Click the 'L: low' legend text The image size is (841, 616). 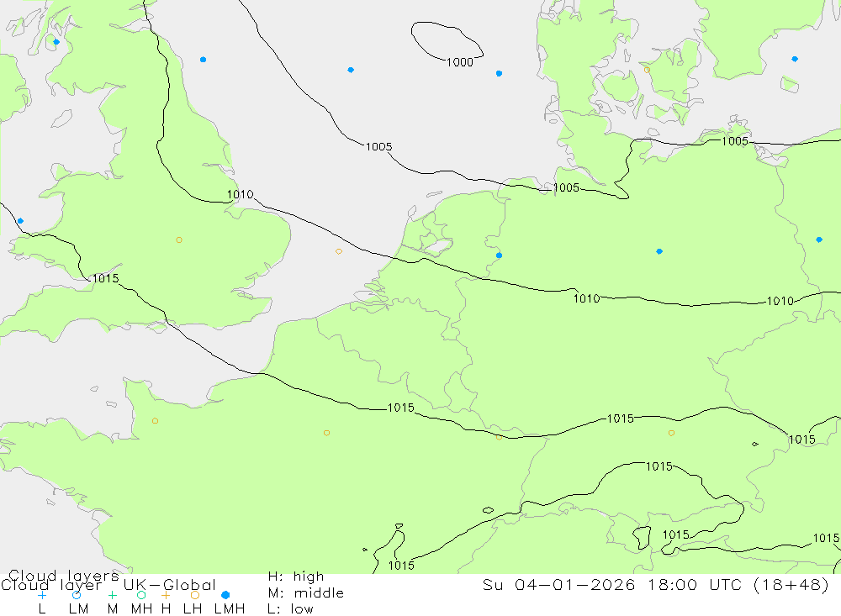(290, 609)
